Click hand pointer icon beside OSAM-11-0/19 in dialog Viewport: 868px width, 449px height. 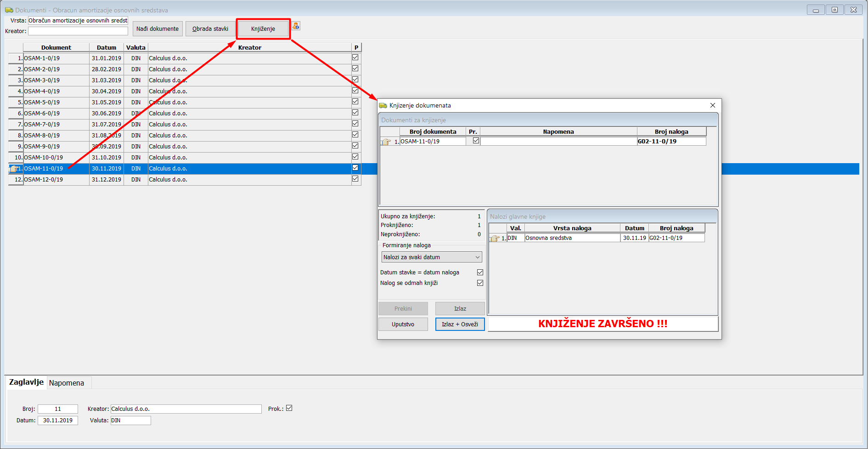386,142
